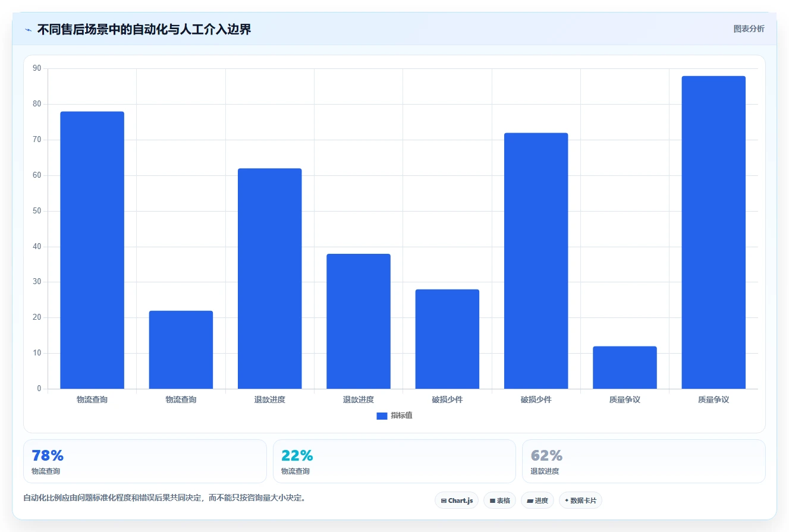Click the 破损少件 bar with value 28
789x532 pixels.
447,339
